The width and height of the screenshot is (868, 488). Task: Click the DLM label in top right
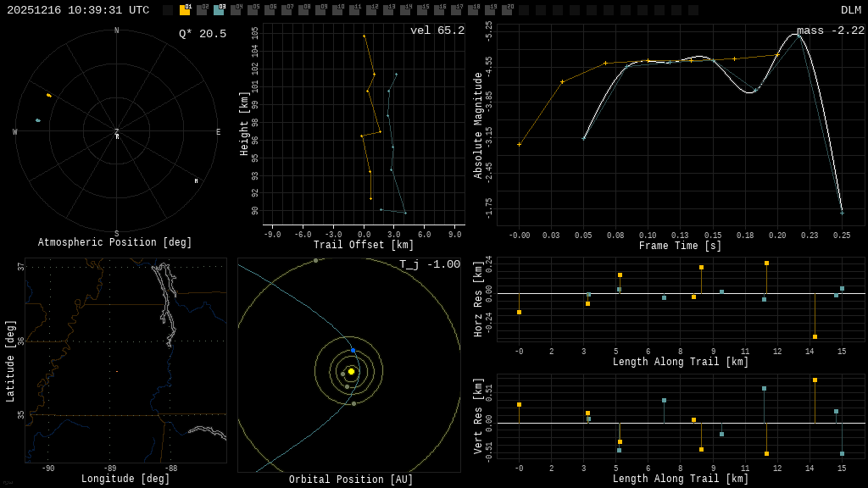[850, 10]
